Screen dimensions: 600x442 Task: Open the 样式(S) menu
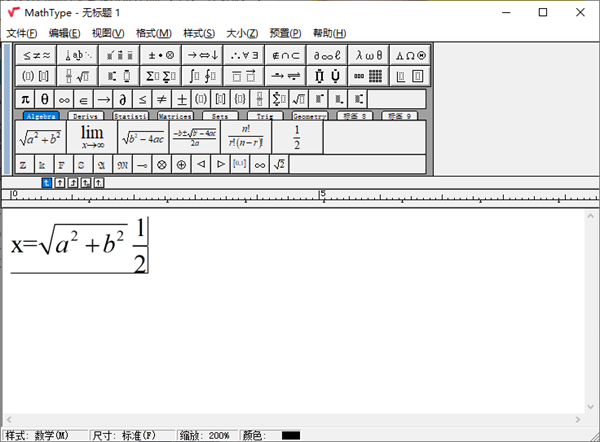point(199,33)
